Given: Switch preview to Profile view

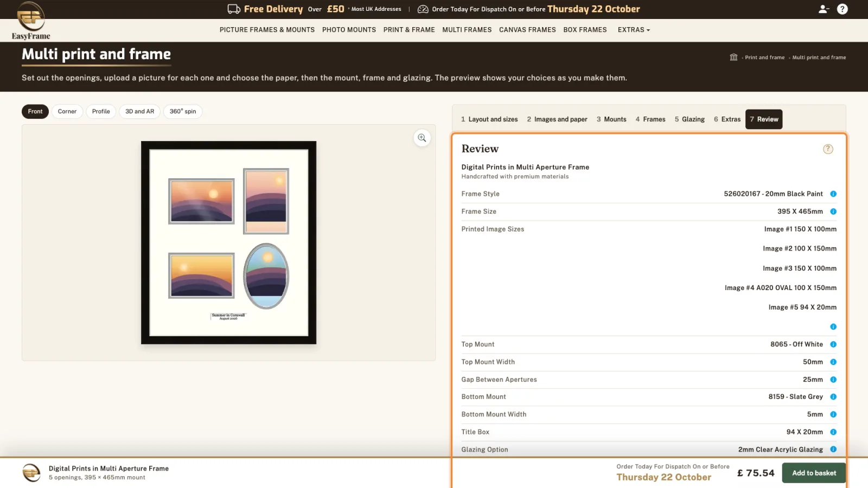Looking at the screenshot, I should 101,112.
